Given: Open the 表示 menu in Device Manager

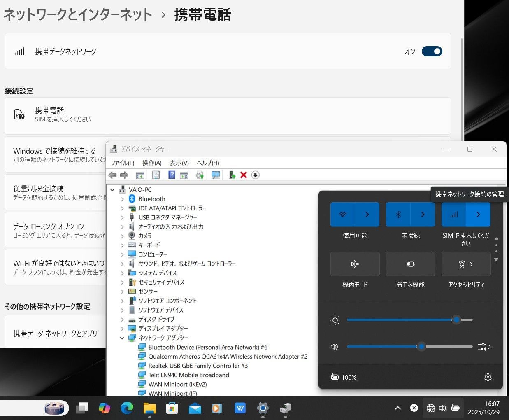Looking at the screenshot, I should (x=179, y=163).
